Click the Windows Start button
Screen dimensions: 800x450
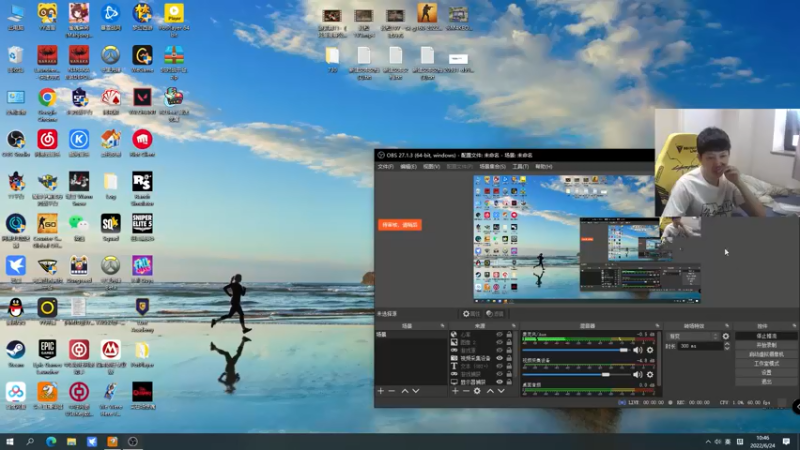10,441
